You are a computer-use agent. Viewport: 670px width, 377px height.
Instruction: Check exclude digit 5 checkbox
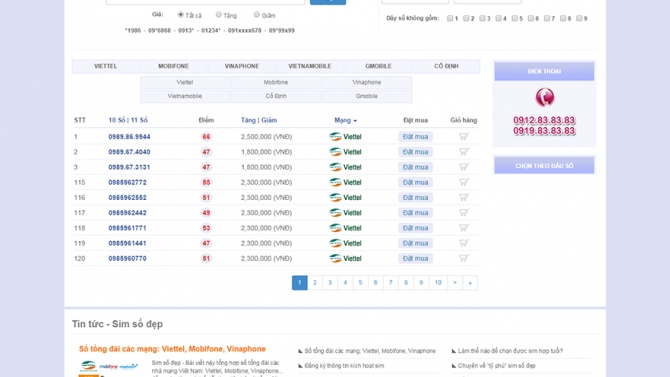coord(515,18)
